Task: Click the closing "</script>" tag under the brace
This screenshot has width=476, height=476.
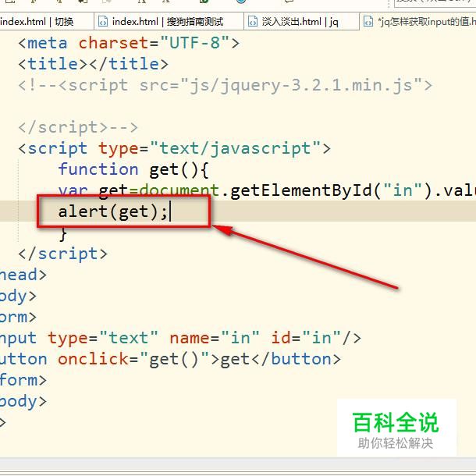Action: tap(63, 254)
